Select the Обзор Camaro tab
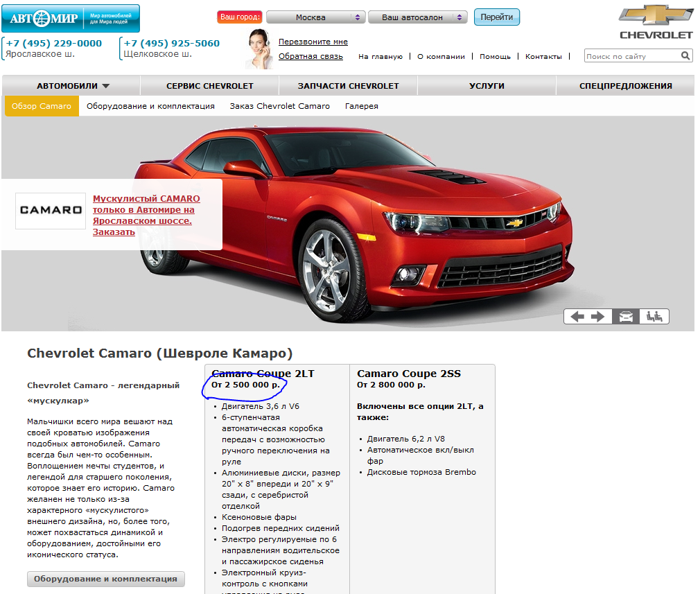 (42, 106)
